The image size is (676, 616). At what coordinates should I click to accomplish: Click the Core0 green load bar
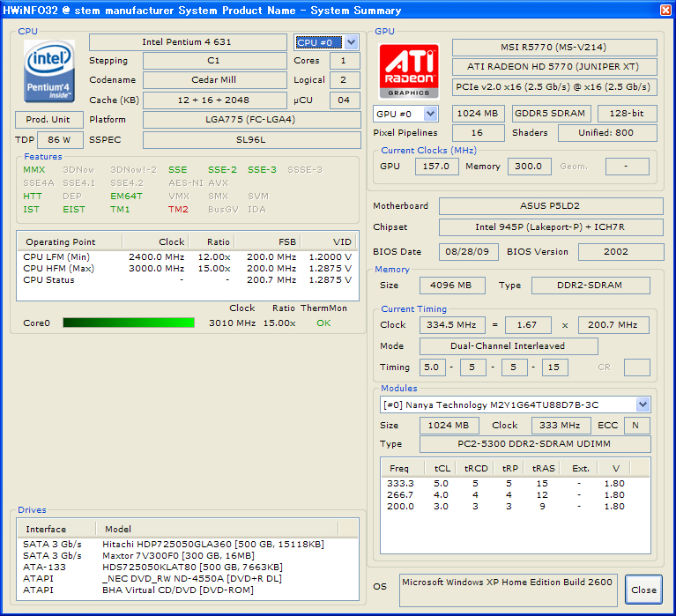click(x=128, y=323)
